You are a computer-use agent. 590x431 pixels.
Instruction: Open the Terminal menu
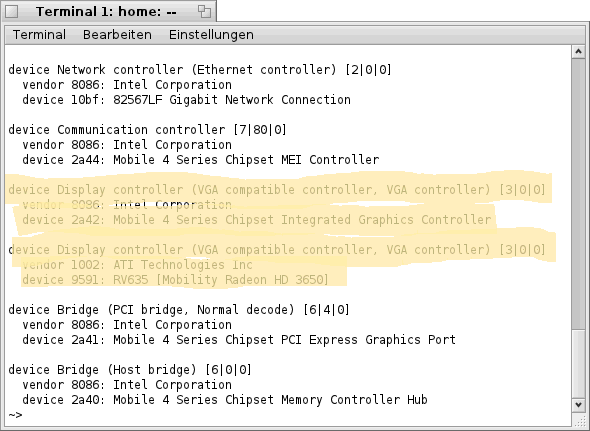click(39, 35)
